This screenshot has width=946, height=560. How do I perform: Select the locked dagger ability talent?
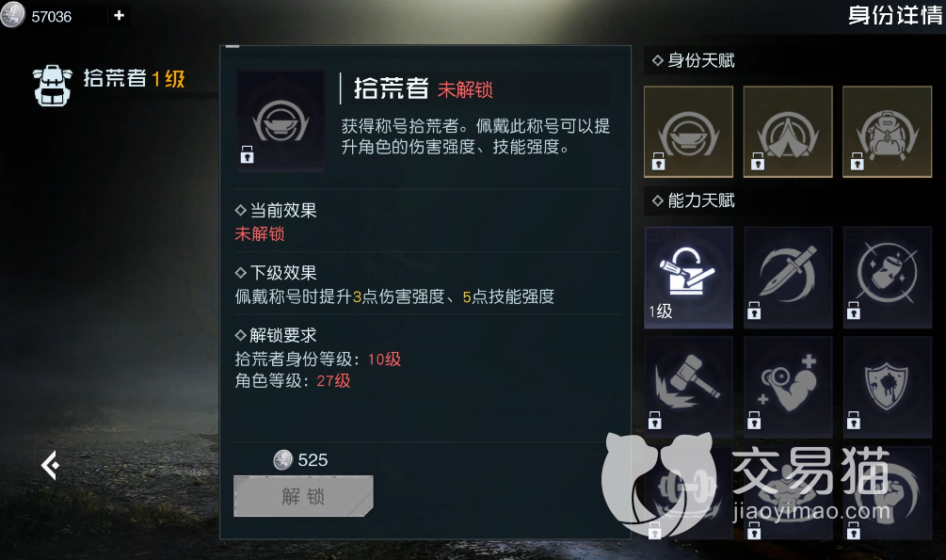coord(788,278)
